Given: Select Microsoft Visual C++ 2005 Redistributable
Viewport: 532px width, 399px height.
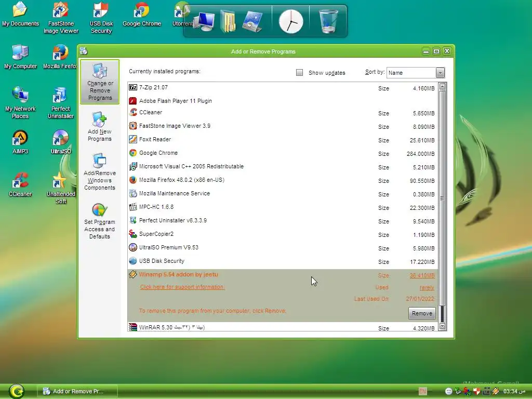Looking at the screenshot, I should (283, 167).
